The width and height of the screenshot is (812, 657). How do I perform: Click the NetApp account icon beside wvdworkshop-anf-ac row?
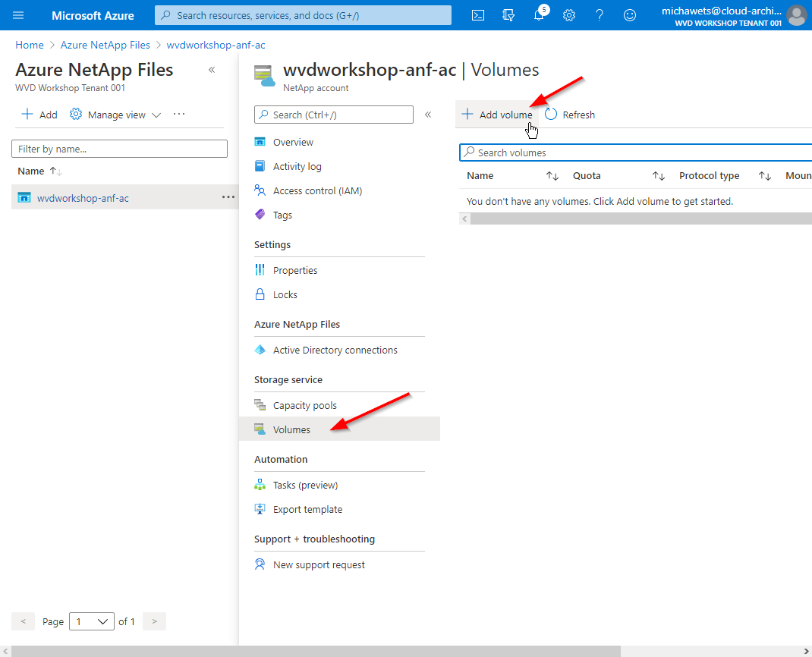[x=24, y=198]
